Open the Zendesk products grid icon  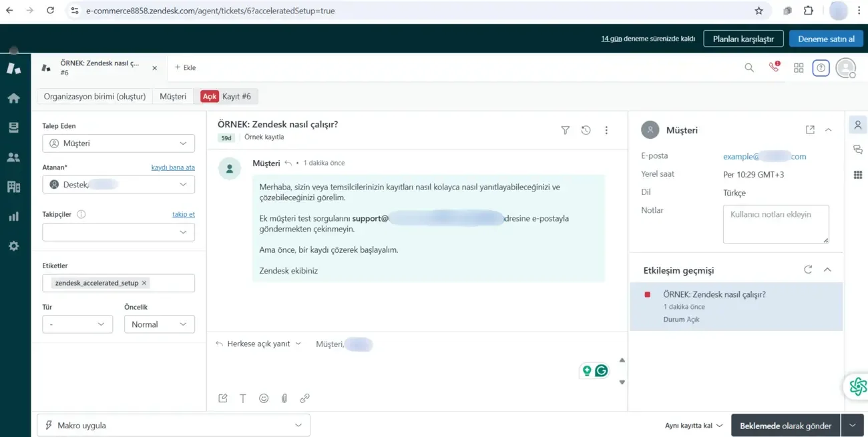[x=799, y=67]
